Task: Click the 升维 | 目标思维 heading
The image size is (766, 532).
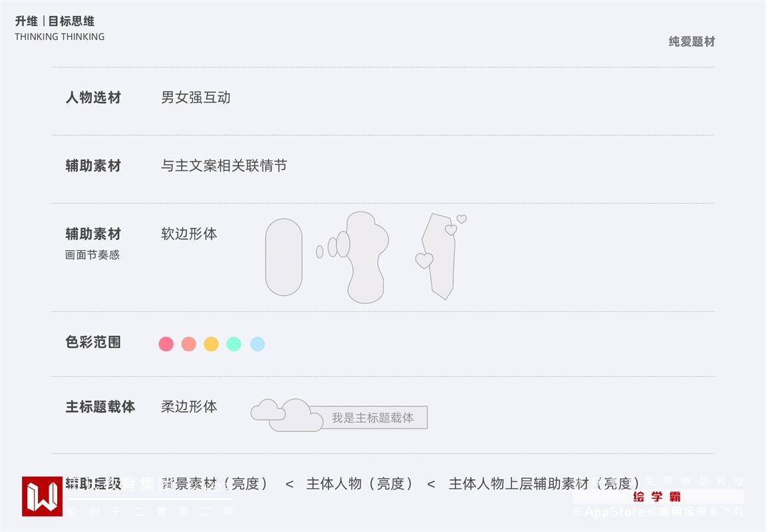Action: [x=55, y=21]
